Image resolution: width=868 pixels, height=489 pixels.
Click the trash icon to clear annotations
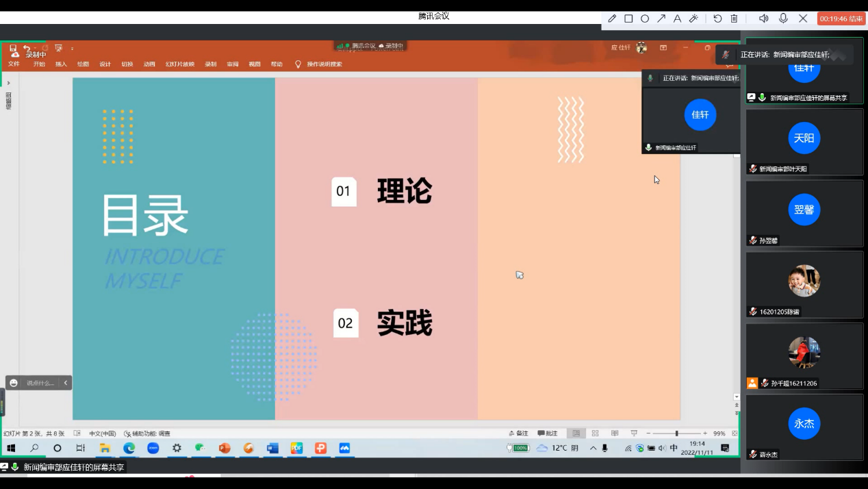coord(734,18)
